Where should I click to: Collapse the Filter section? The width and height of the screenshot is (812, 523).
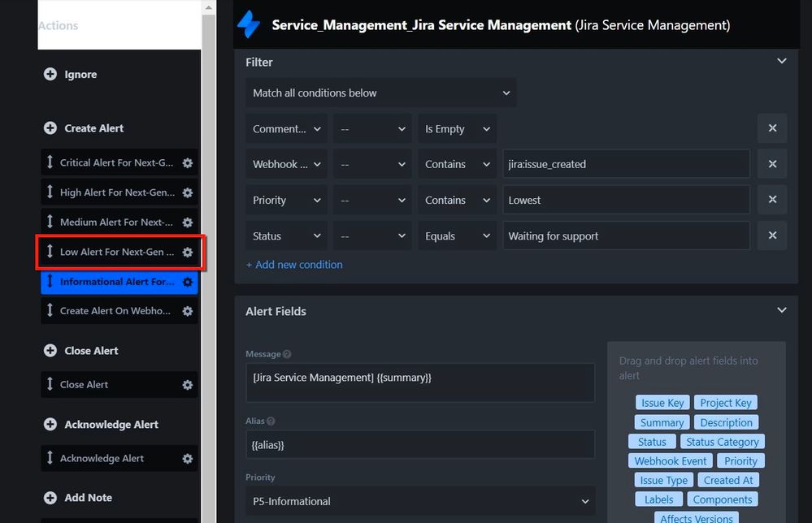(781, 61)
